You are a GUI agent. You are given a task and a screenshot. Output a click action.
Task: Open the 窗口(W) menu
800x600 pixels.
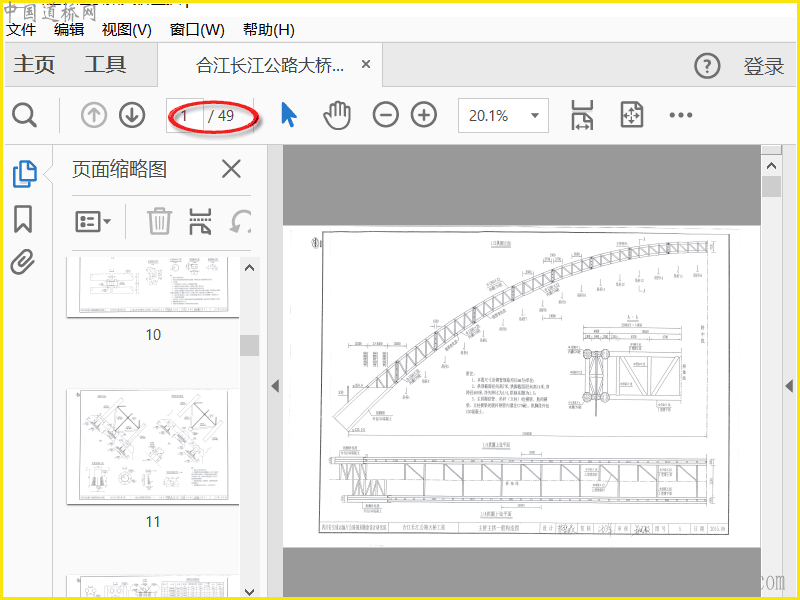[197, 30]
